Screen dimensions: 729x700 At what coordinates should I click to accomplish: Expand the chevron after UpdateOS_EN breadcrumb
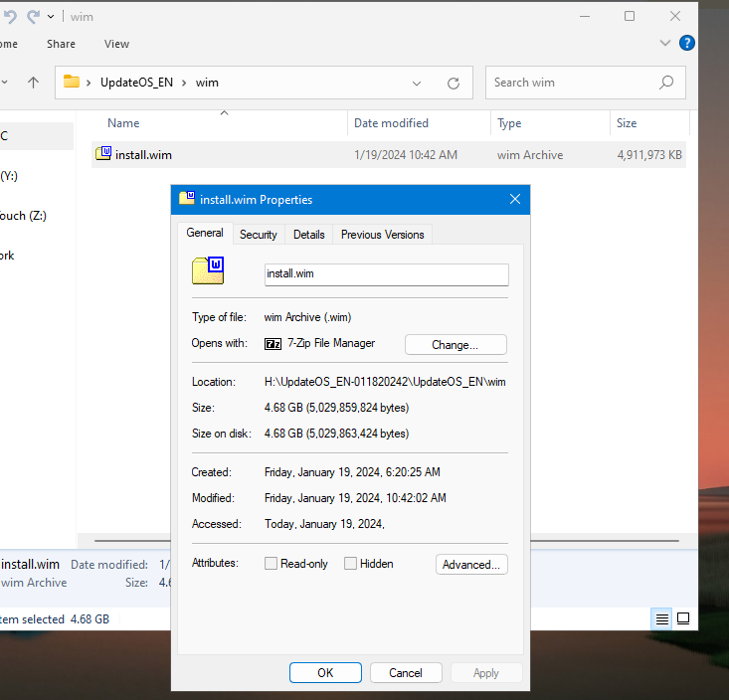(184, 83)
